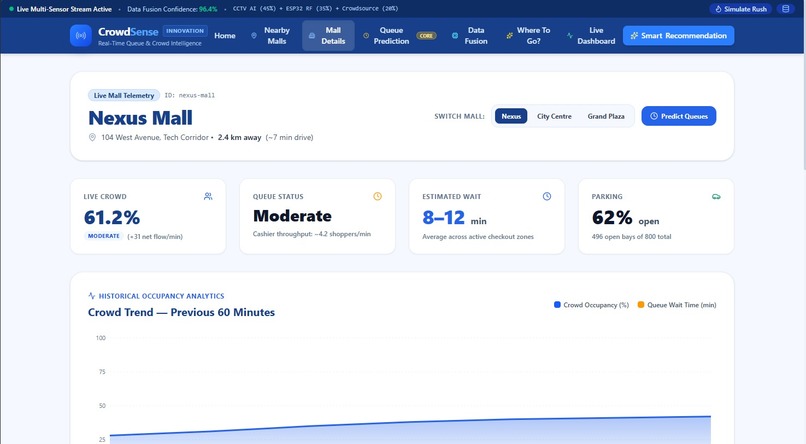The image size is (806, 444).
Task: Click the CORE badge on Queue Prediction
Action: coord(426,36)
